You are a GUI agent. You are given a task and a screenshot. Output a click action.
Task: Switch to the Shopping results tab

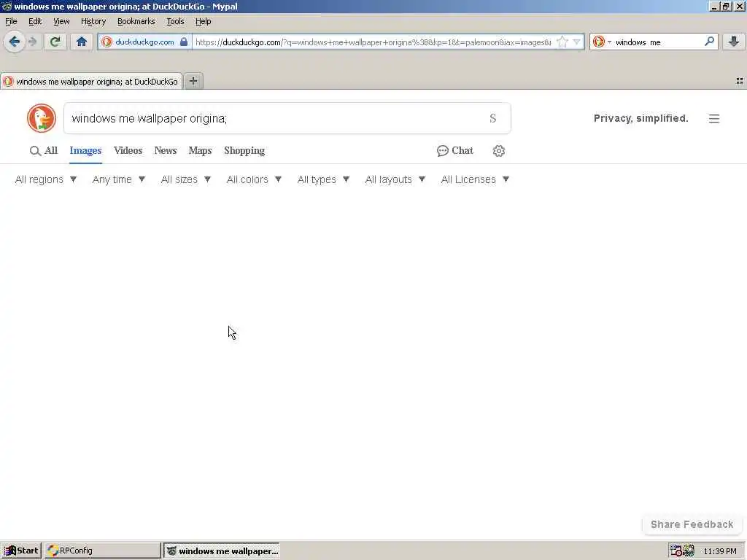coord(244,150)
